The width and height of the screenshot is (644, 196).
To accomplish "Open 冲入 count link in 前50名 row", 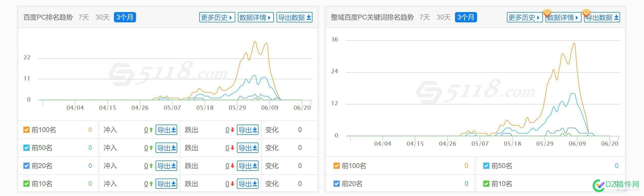I will 146,148.
